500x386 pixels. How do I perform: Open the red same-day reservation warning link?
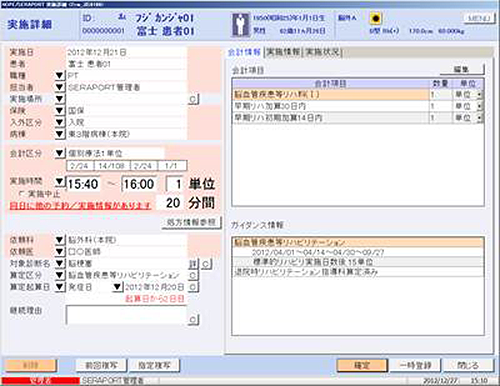click(x=80, y=206)
